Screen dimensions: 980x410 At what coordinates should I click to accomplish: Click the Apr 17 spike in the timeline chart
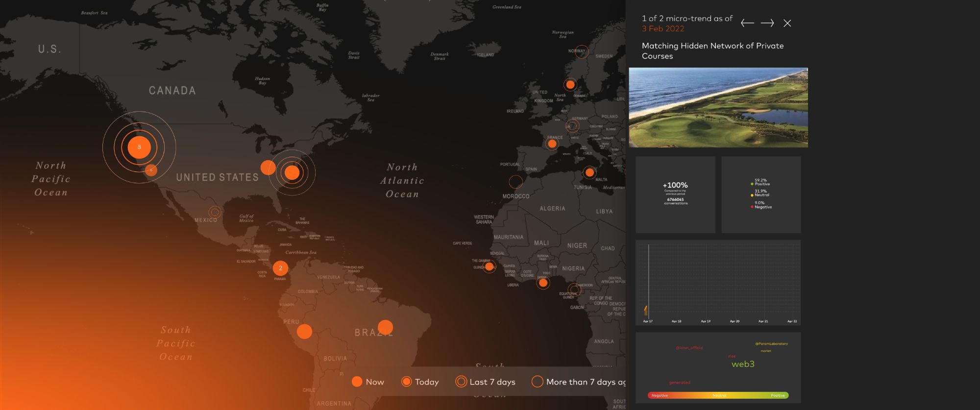coord(646,311)
